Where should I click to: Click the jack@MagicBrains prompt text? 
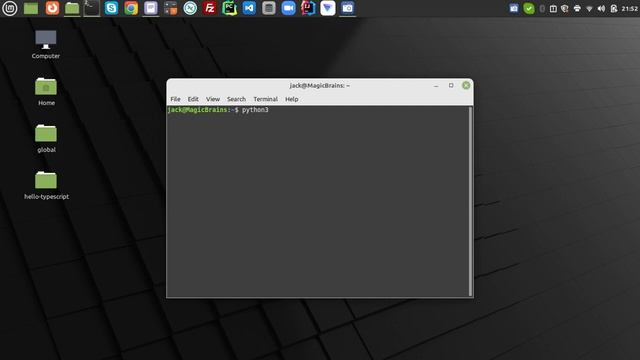(x=197, y=110)
